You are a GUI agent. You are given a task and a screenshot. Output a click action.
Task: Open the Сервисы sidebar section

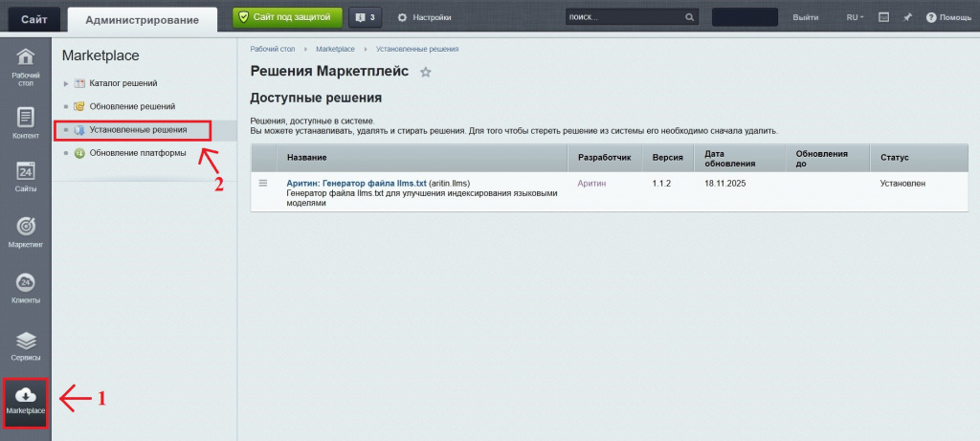26,344
